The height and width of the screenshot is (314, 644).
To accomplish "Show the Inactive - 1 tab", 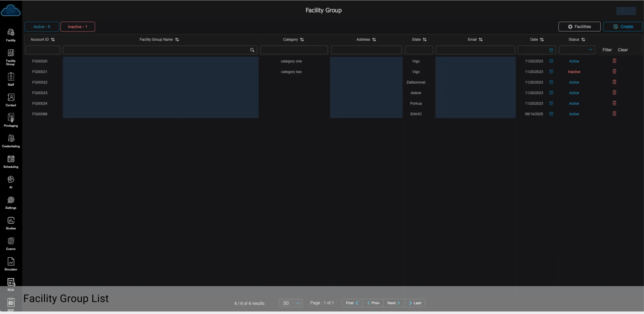I will click(78, 27).
